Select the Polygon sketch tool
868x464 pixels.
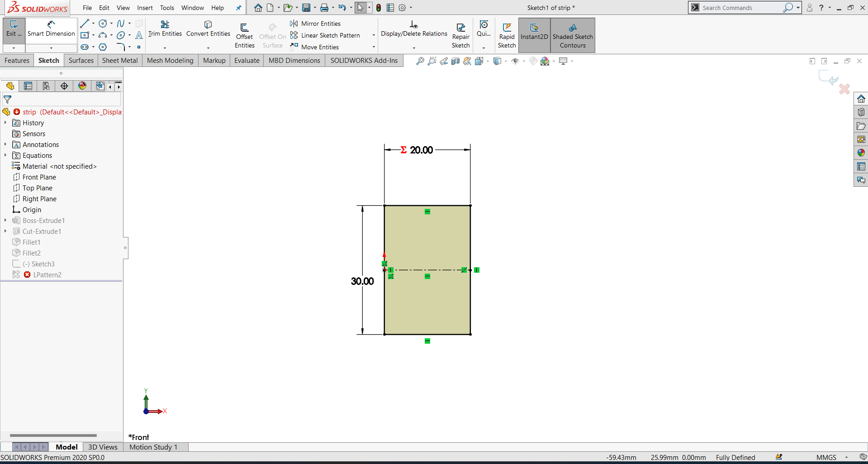tap(103, 47)
